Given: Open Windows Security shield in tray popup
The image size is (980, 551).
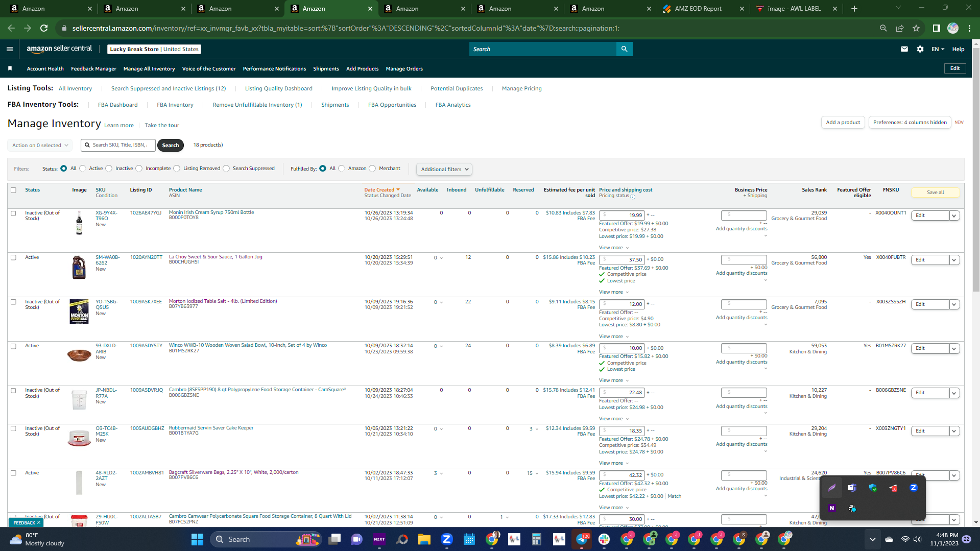Looking at the screenshot, I should pyautogui.click(x=873, y=488).
